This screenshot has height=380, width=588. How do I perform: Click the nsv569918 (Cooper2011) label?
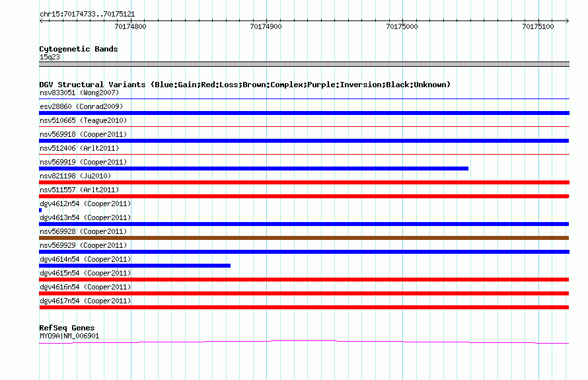(83, 134)
